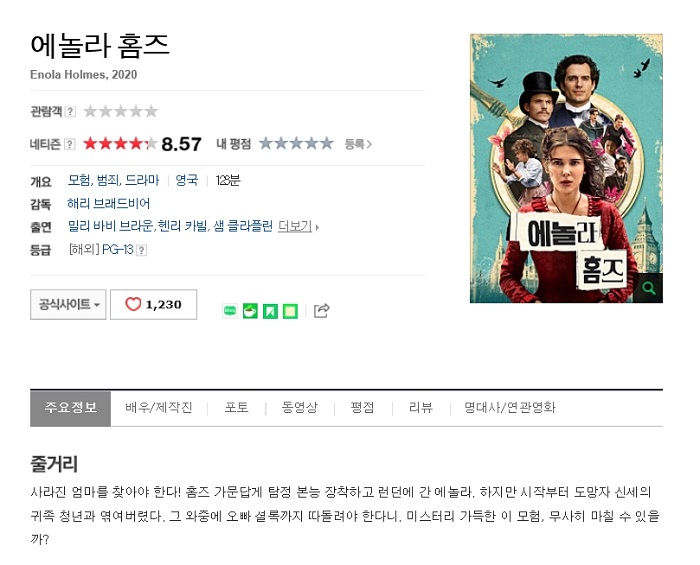Enlarge poster with green magnifier icon
The width and height of the screenshot is (700, 565).
649,288
